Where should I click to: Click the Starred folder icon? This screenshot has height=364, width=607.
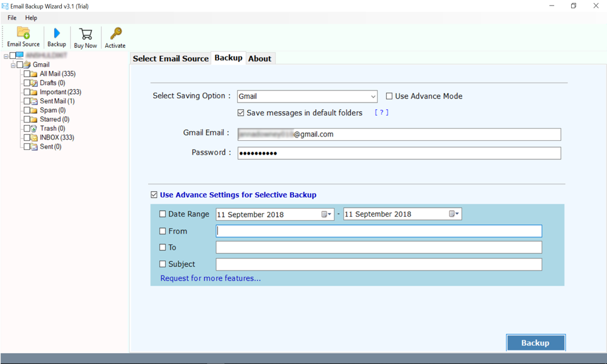(34, 120)
